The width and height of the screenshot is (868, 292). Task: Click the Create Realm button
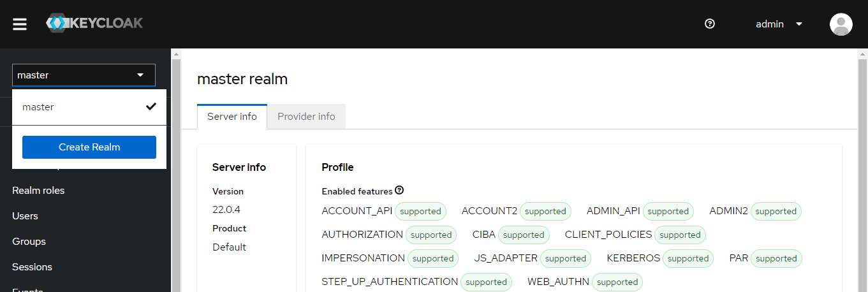89,147
